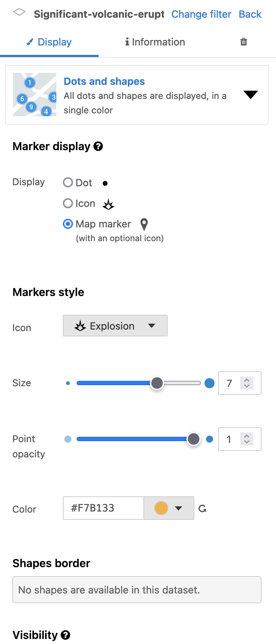Open Visibility help question icon
Screen dimensions: 276x644
pyautogui.click(x=65, y=635)
